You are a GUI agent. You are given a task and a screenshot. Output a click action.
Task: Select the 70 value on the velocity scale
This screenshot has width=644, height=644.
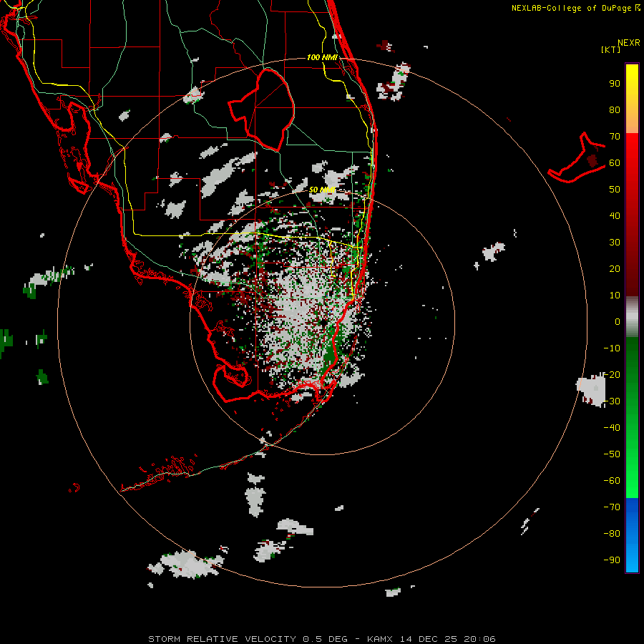click(615, 137)
